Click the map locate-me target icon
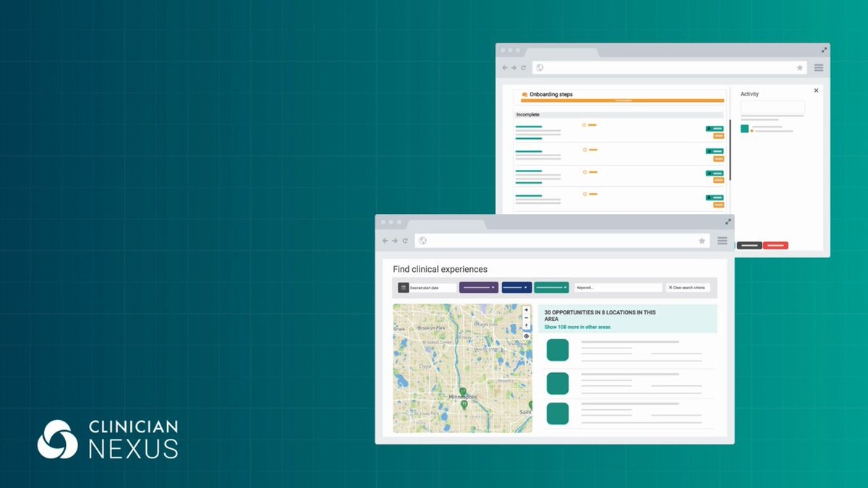 point(526,336)
